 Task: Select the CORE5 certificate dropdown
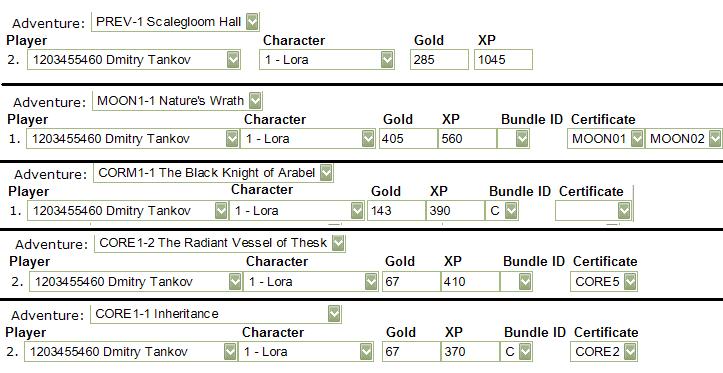(604, 281)
